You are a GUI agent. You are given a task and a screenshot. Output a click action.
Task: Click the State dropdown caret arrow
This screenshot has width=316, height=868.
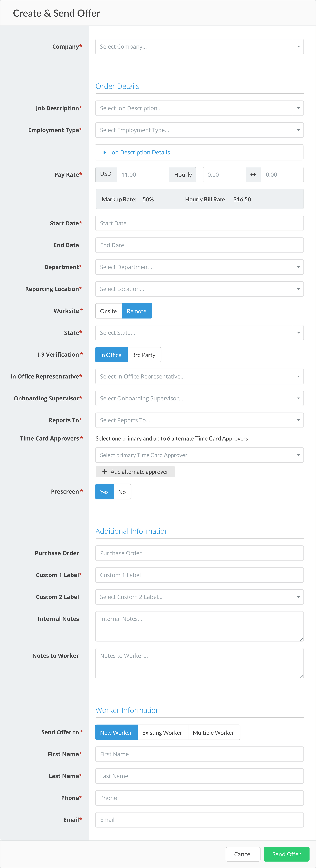(x=298, y=333)
